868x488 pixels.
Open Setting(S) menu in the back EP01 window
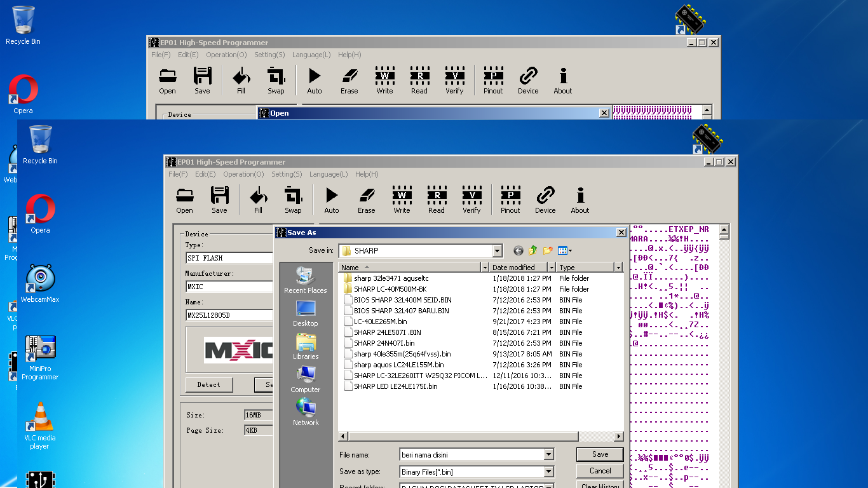click(269, 55)
